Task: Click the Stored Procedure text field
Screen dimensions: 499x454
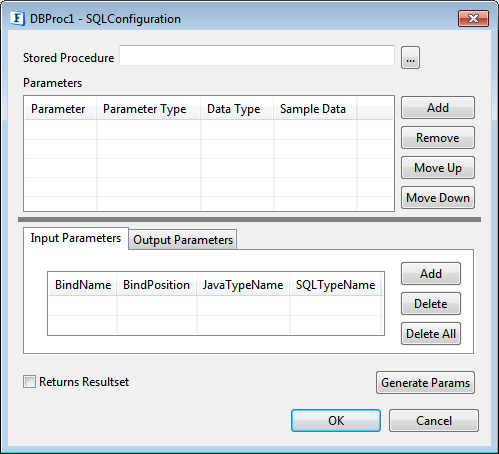Action: point(257,56)
